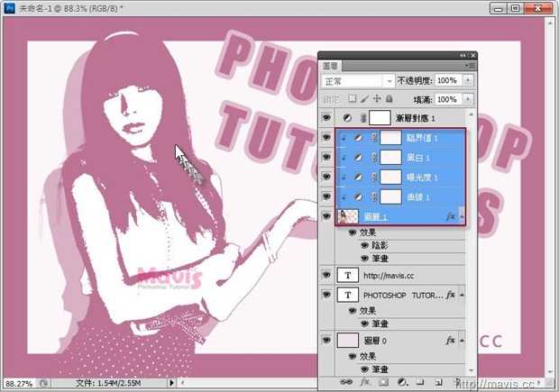Click mask link chain of 曝光度 1 layer
The width and height of the screenshot is (559, 392).
(374, 178)
